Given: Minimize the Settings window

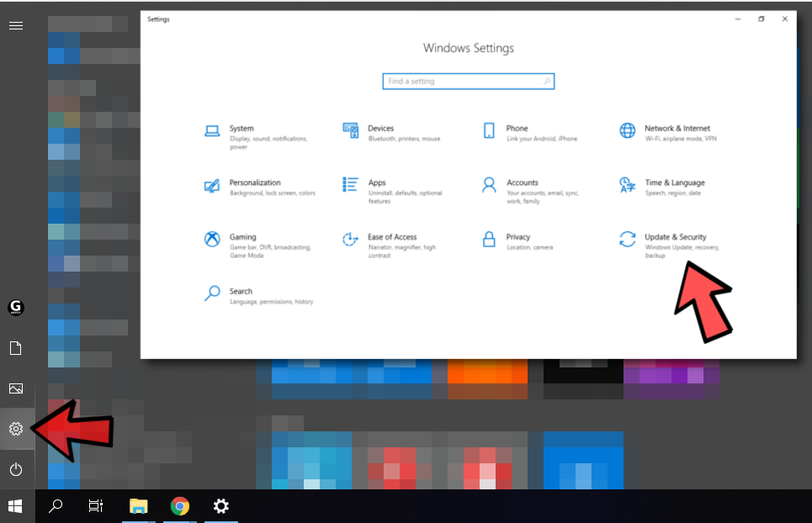Looking at the screenshot, I should tap(738, 19).
